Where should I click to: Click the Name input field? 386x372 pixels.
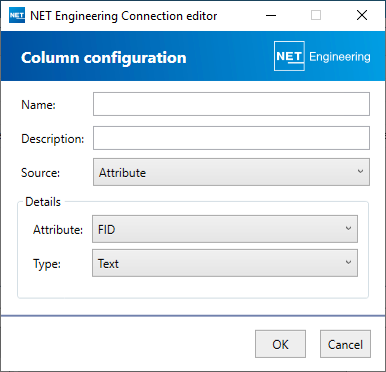click(231, 104)
